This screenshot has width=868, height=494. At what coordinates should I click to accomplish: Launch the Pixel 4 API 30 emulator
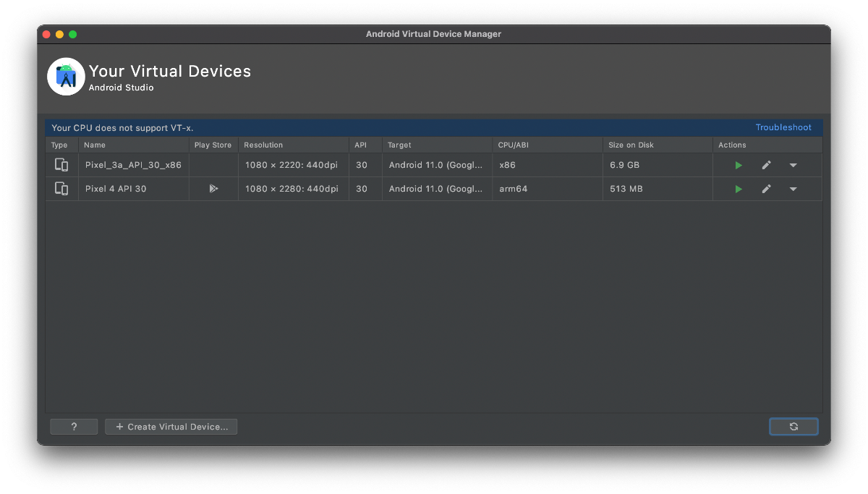(x=738, y=189)
